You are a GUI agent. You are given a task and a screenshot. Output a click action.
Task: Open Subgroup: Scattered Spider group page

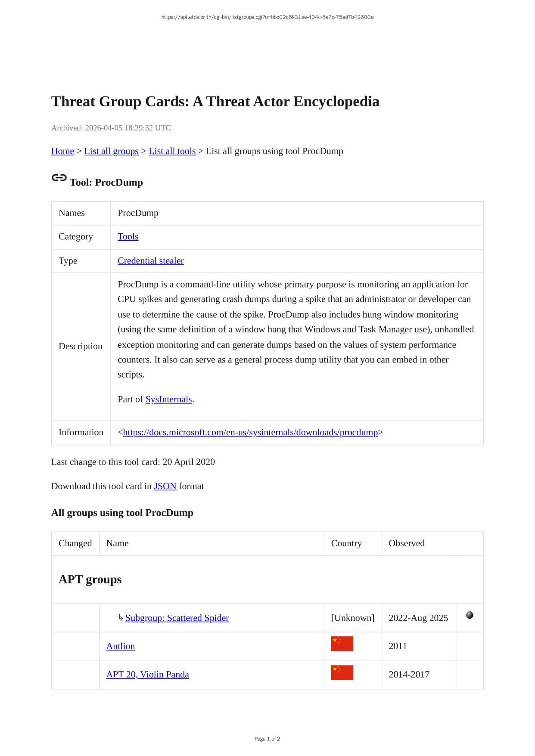(x=177, y=618)
